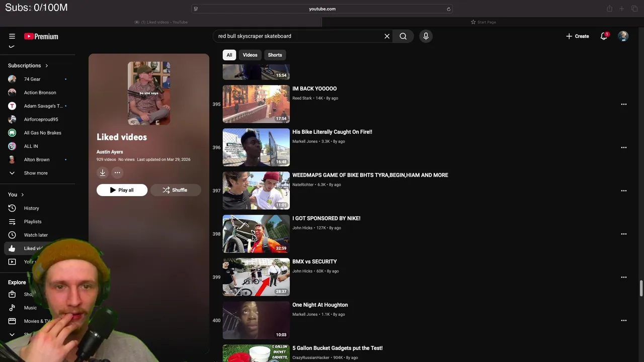Open more actions for IM BACK YOOOOO
The width and height of the screenshot is (644, 362).
[x=624, y=104]
